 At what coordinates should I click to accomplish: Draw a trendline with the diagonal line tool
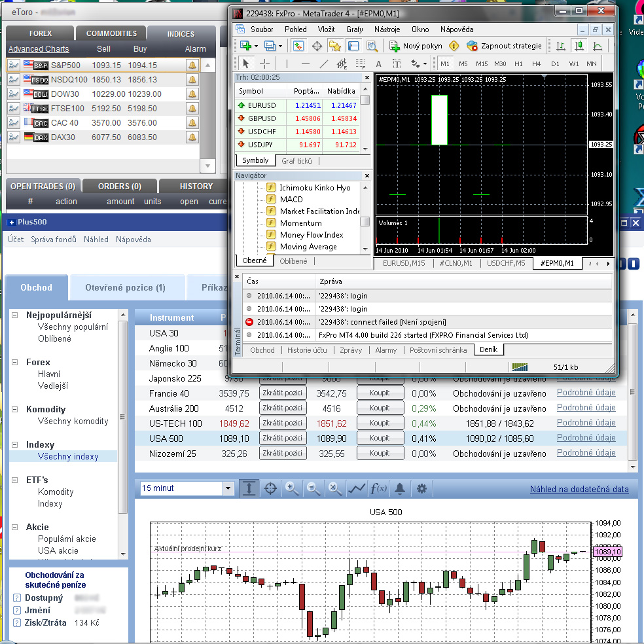324,63
